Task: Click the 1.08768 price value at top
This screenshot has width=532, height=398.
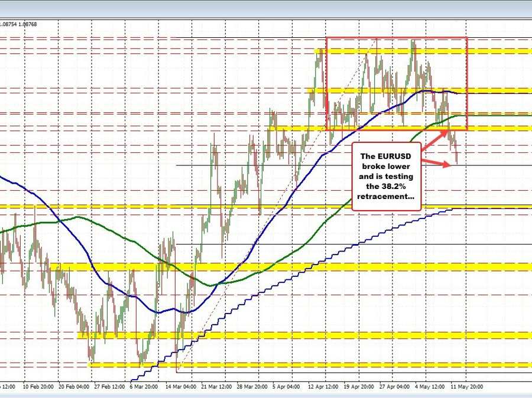Action: [x=28, y=24]
